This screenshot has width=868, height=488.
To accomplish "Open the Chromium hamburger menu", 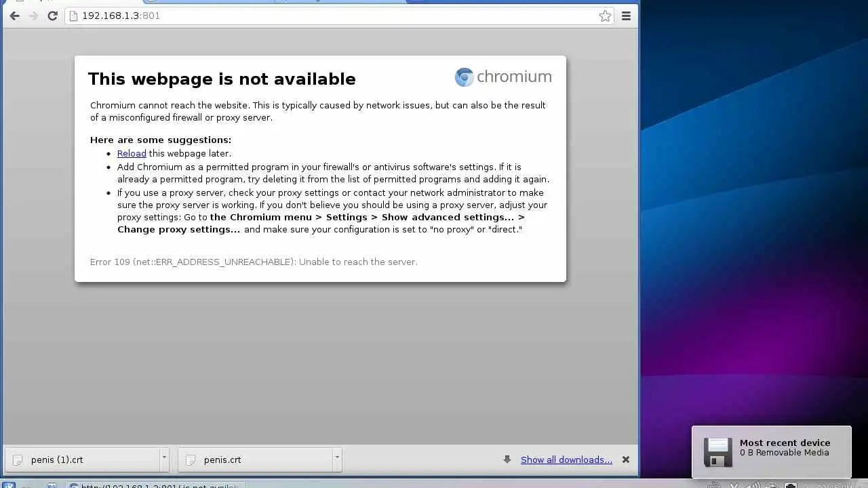I will [x=626, y=16].
